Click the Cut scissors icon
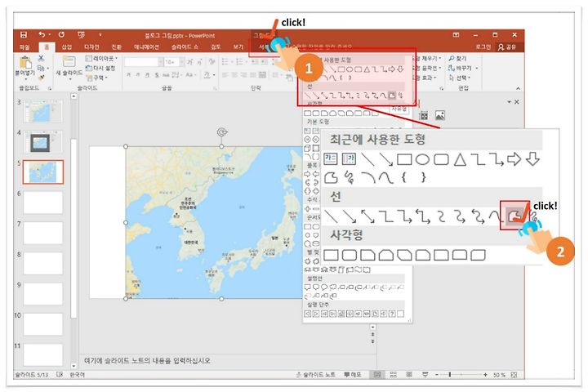 coord(41,58)
